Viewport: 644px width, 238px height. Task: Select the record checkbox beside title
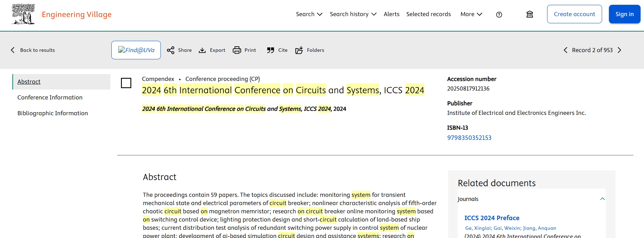[126, 83]
